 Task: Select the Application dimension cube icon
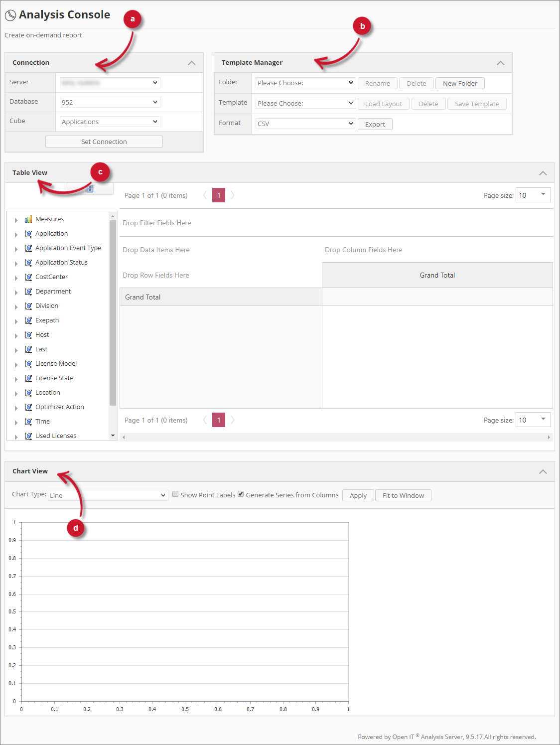28,233
